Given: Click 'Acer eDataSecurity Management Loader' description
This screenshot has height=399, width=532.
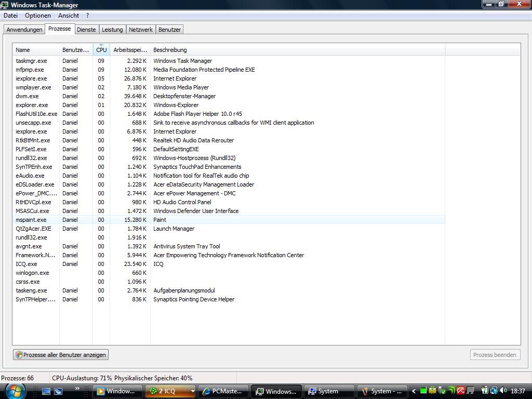Looking at the screenshot, I should pyautogui.click(x=204, y=184).
